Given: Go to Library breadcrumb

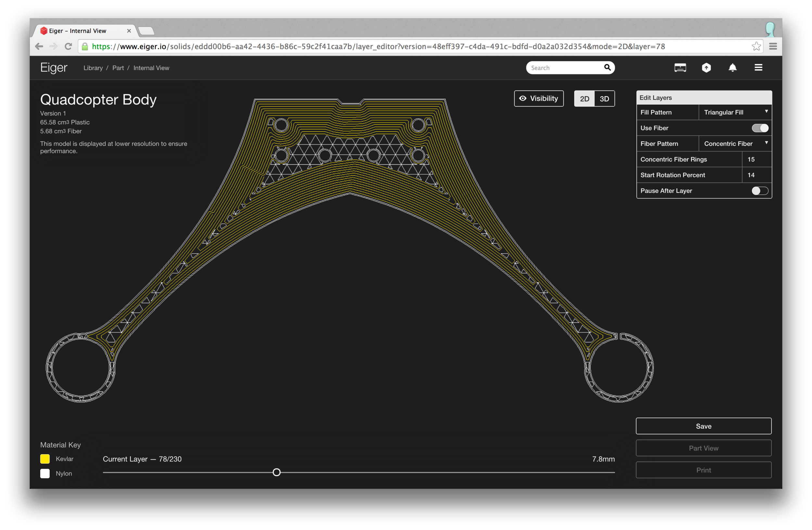Looking at the screenshot, I should [93, 68].
